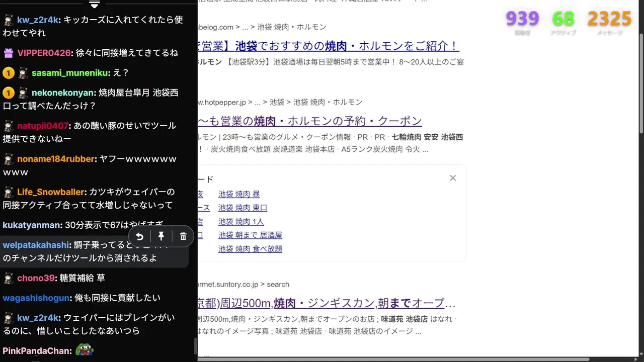The height and width of the screenshot is (362, 644).
Task: Select related search 池袋 焼肉 東口
Action: (243, 208)
